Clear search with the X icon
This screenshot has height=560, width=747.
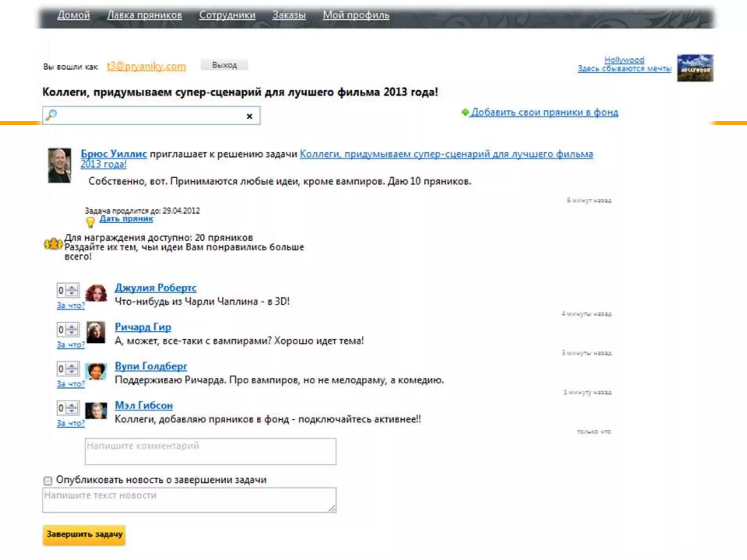249,116
